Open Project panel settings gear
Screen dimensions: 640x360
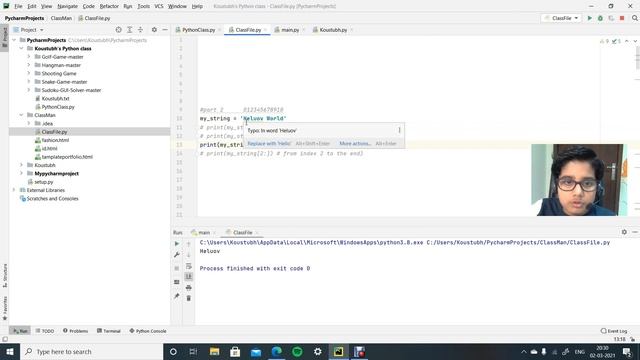point(154,30)
